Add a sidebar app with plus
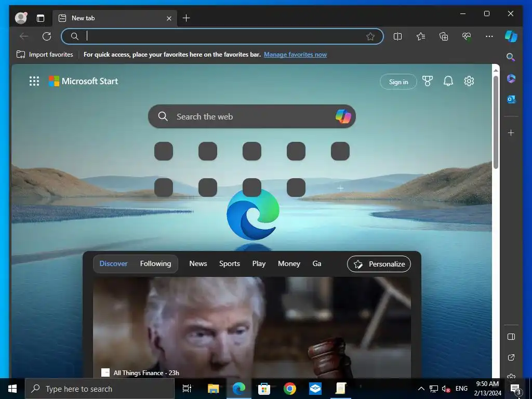 click(511, 132)
